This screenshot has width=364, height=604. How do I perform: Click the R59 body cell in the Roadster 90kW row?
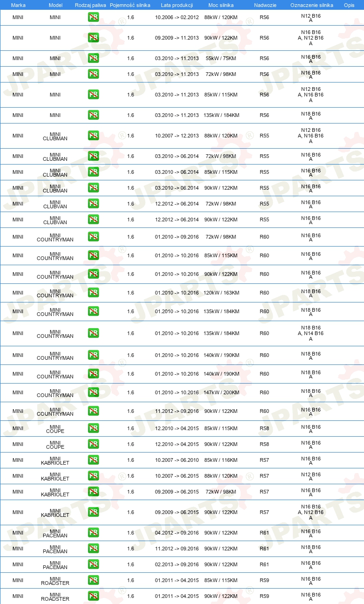pyautogui.click(x=264, y=596)
